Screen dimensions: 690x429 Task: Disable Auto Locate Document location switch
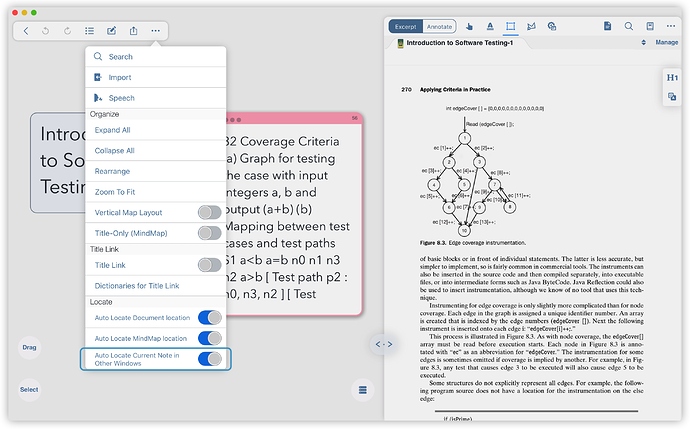209,317
